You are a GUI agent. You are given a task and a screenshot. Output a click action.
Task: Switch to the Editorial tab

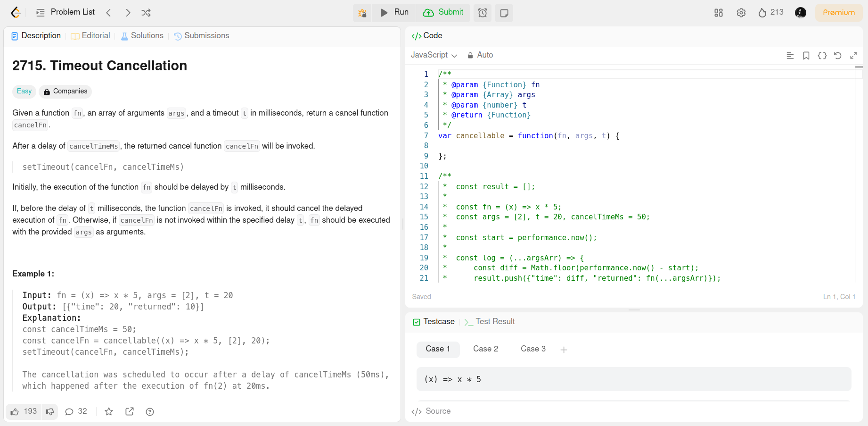tap(90, 36)
